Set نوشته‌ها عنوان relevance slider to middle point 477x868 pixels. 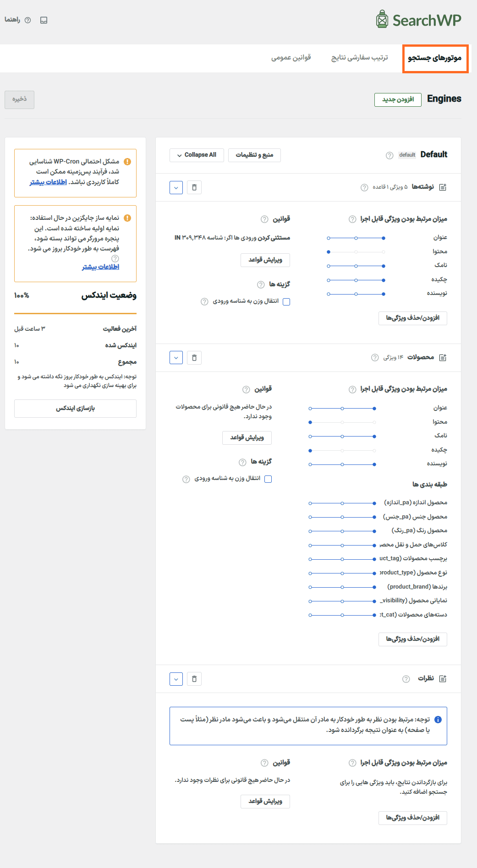point(356,238)
